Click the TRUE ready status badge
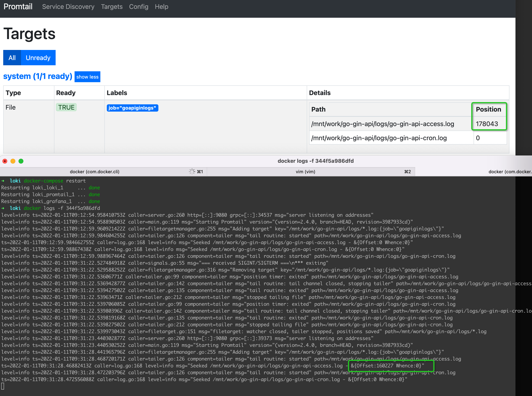This screenshot has height=396, width=532. point(66,107)
